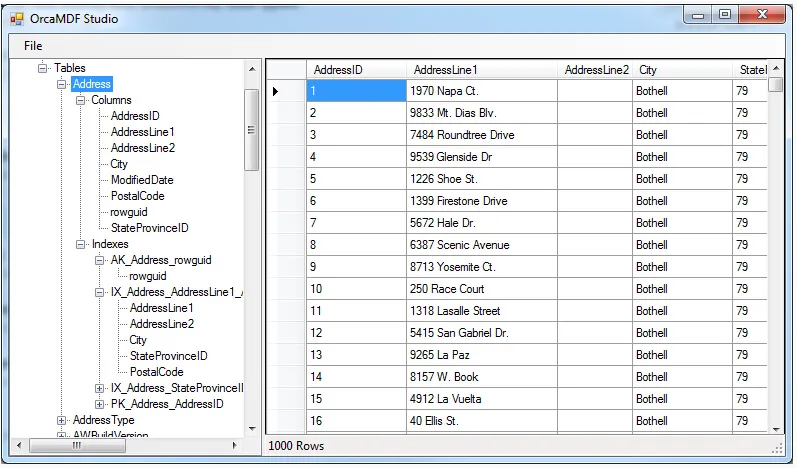Expand the IX_Address_StateProvinceID index node
This screenshot has height=468, width=797.
pyautogui.click(x=100, y=388)
